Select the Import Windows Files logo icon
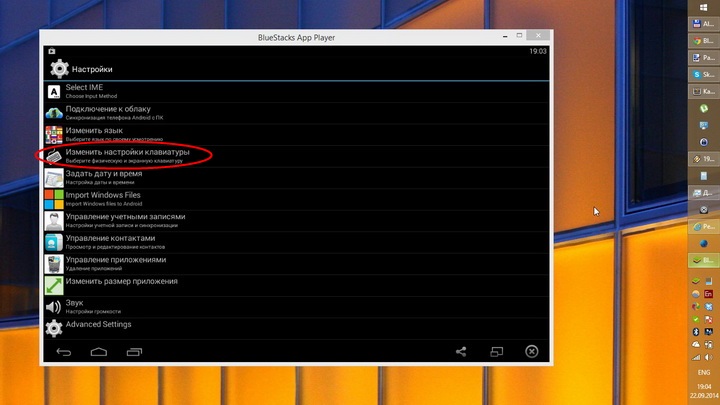 pos(54,199)
